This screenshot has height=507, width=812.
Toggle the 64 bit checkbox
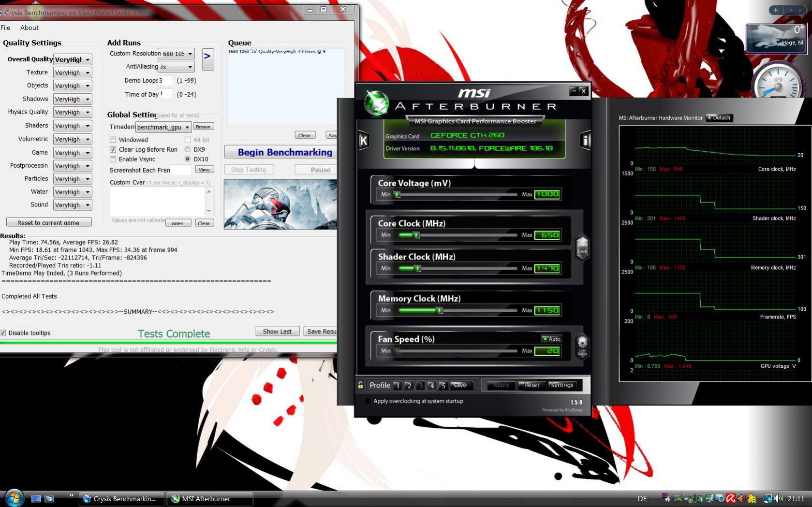[188, 140]
